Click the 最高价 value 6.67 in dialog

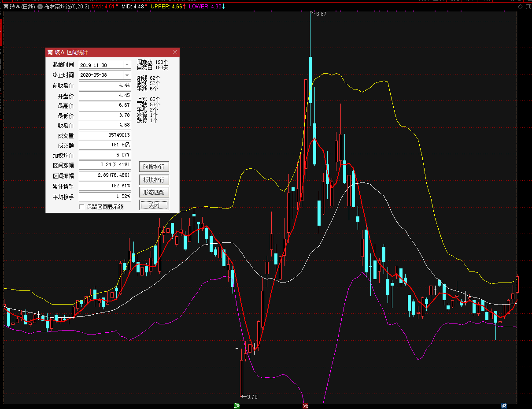pos(105,106)
